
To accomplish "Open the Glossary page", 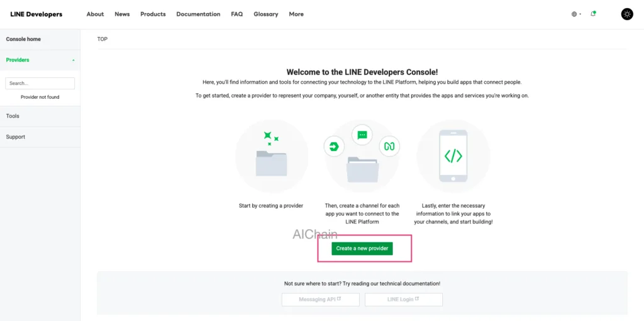I will pyautogui.click(x=265, y=14).
